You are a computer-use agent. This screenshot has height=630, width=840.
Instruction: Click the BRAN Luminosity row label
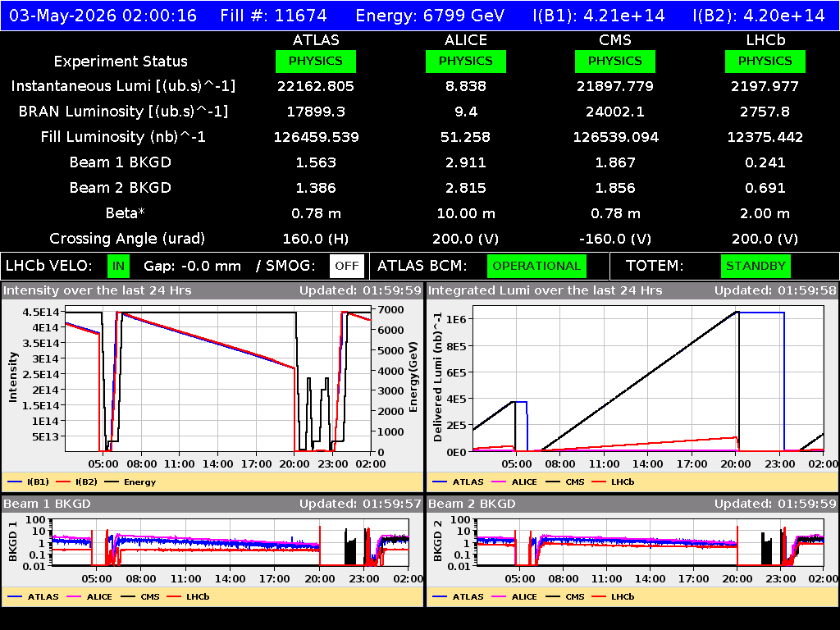click(x=123, y=112)
